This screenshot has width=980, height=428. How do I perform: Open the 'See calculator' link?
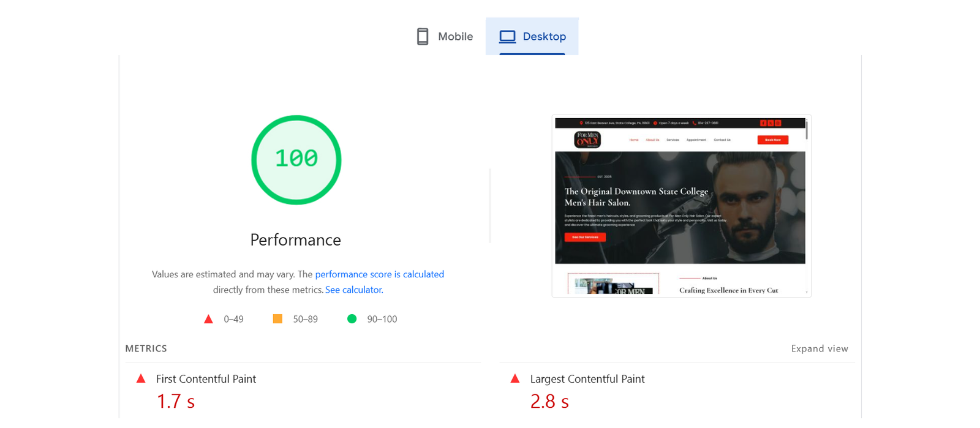[353, 290]
